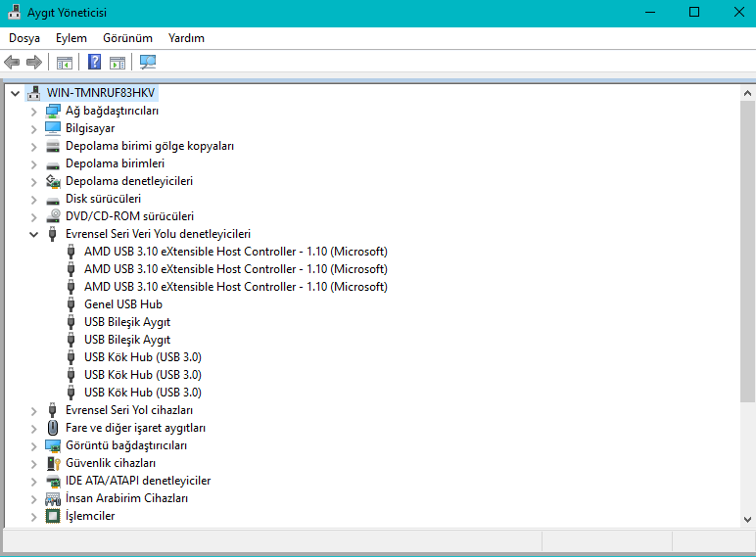This screenshot has width=756, height=557.
Task: Collapse Evrensel Seri Veri Yolu denetleyicileri
Action: coord(33,235)
